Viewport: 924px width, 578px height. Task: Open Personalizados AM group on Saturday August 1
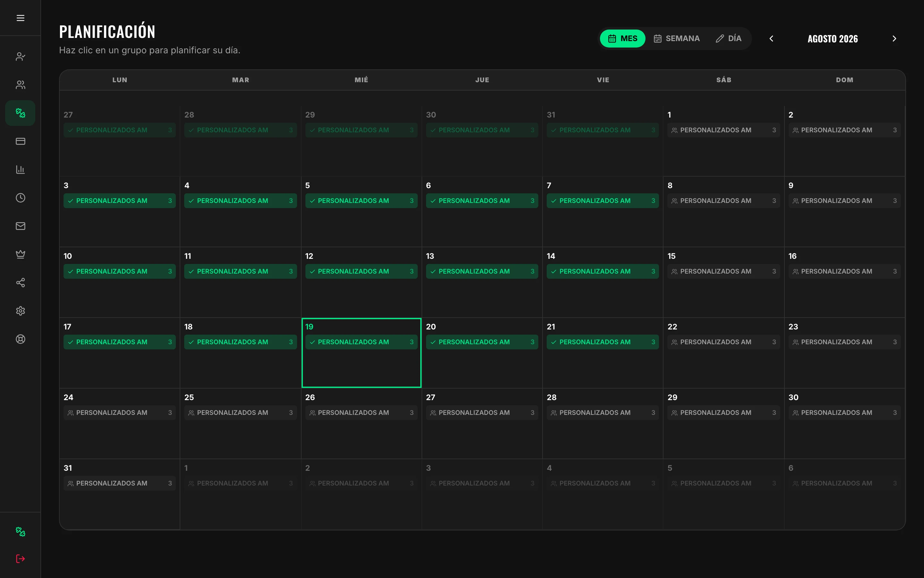tap(723, 130)
